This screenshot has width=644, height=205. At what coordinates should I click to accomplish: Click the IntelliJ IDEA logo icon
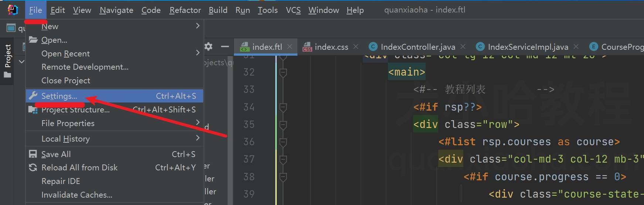[x=13, y=10]
